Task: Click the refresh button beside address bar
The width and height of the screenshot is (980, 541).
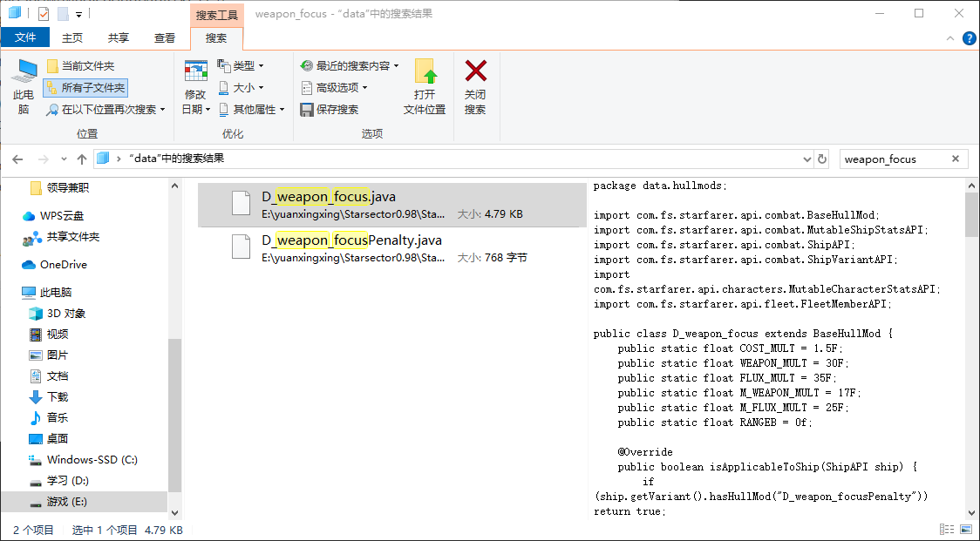Action: pos(821,159)
